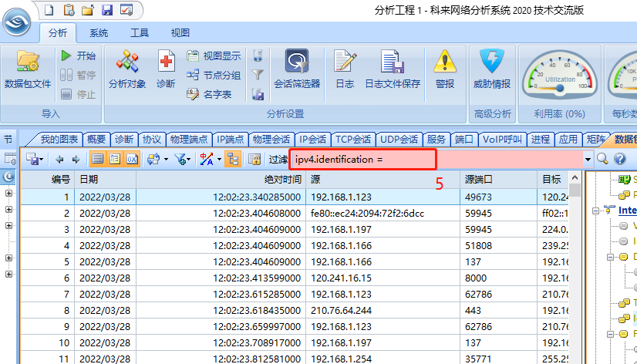Open the 日志 log settings
This screenshot has height=364, width=637.
click(345, 69)
